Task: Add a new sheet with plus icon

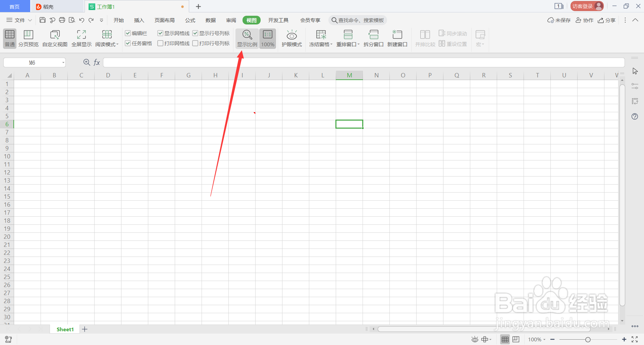Action: coord(85,329)
